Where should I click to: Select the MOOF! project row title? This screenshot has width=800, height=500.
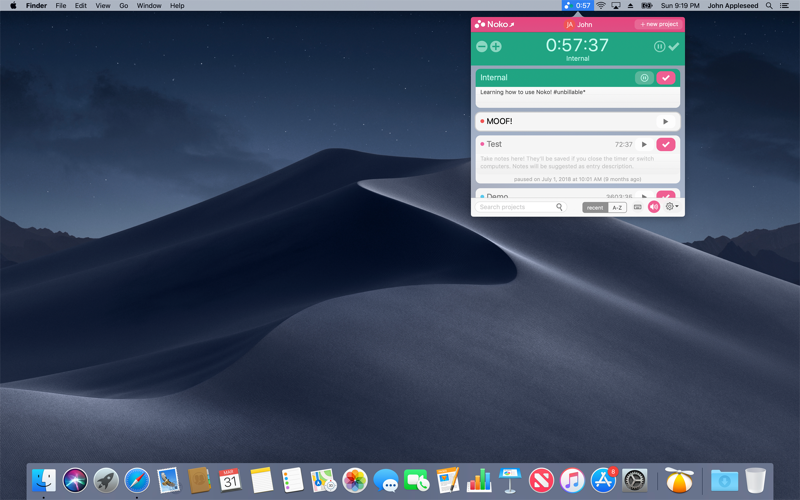[x=499, y=121]
